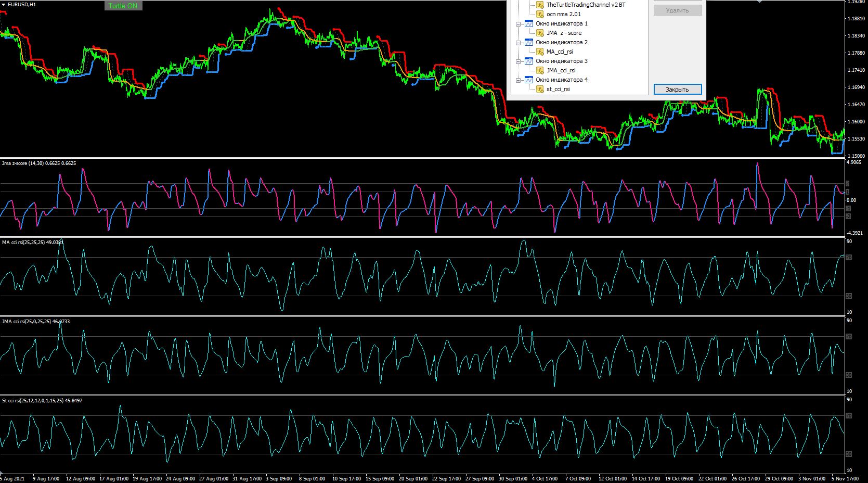Viewport: 868px width, 483px height.
Task: Click the 29 Oct 09:00 time axis label
Action: 779,478
